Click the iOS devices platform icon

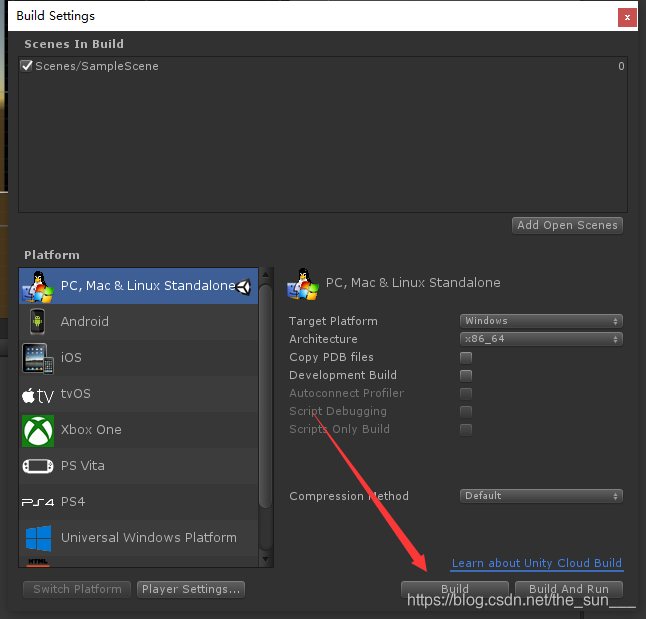(x=38, y=358)
